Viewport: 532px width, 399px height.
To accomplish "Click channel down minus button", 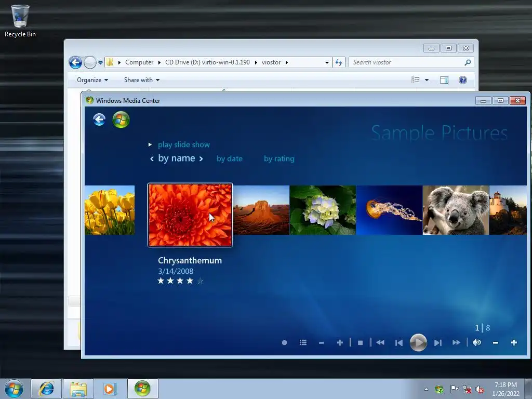I will pyautogui.click(x=321, y=343).
